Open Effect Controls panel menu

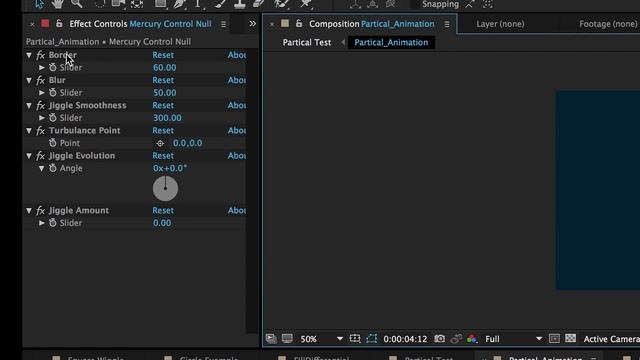pos(223,24)
